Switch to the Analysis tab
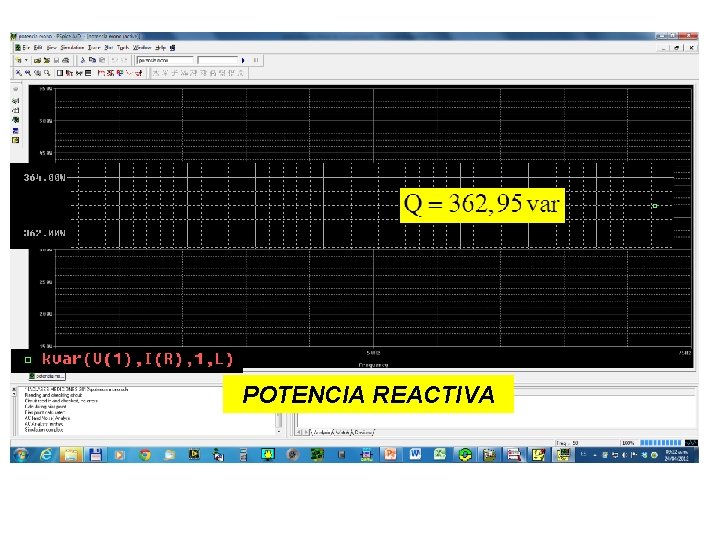Screen dimensions: 720x540 321,433
